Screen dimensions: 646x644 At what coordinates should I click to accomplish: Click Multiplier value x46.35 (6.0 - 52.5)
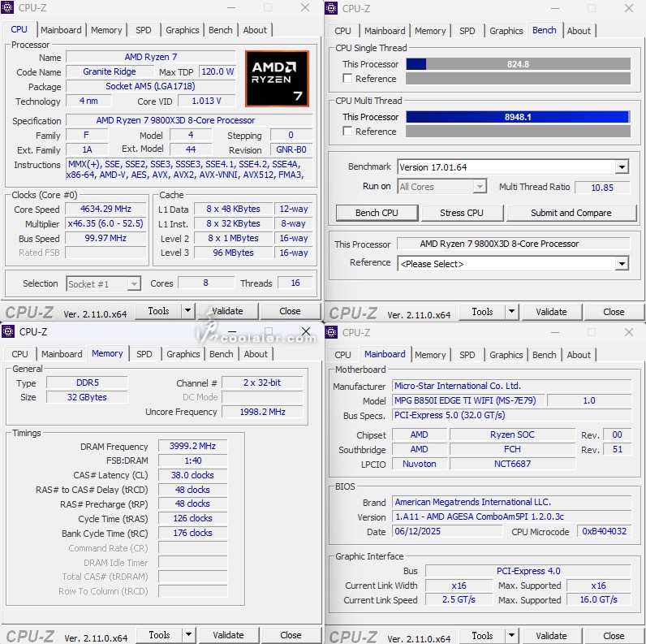106,223
